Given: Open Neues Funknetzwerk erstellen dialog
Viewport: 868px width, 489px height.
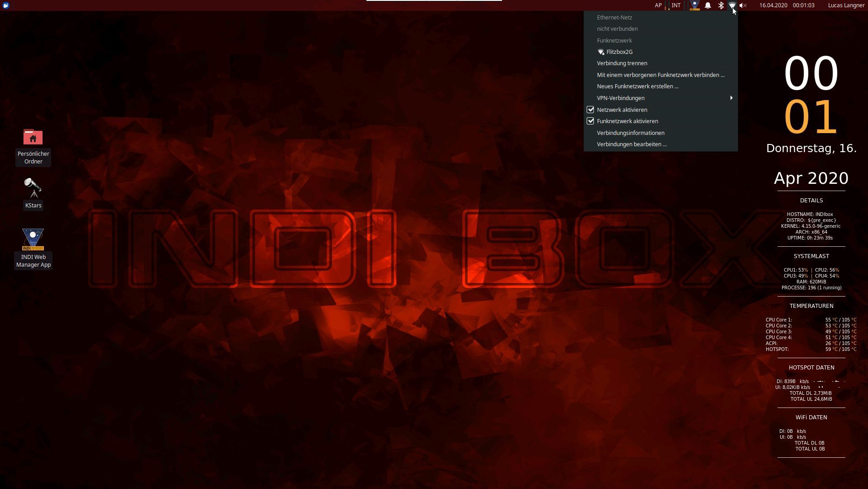Looking at the screenshot, I should coord(637,86).
